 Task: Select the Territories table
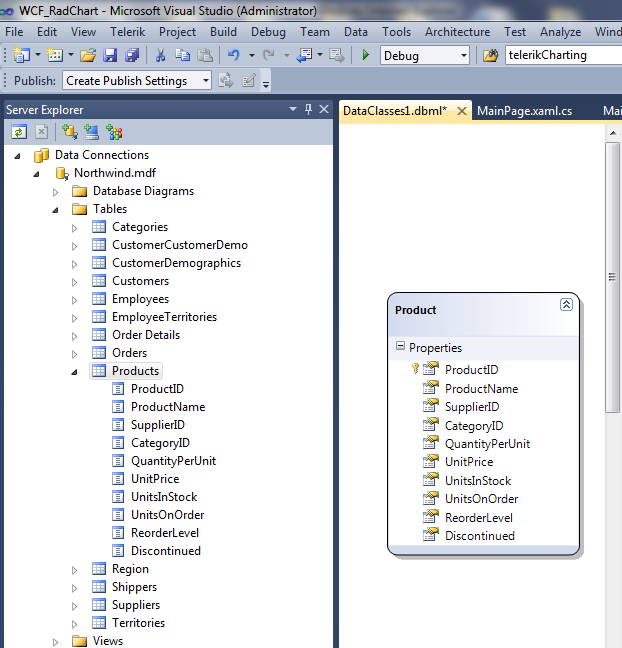138,622
